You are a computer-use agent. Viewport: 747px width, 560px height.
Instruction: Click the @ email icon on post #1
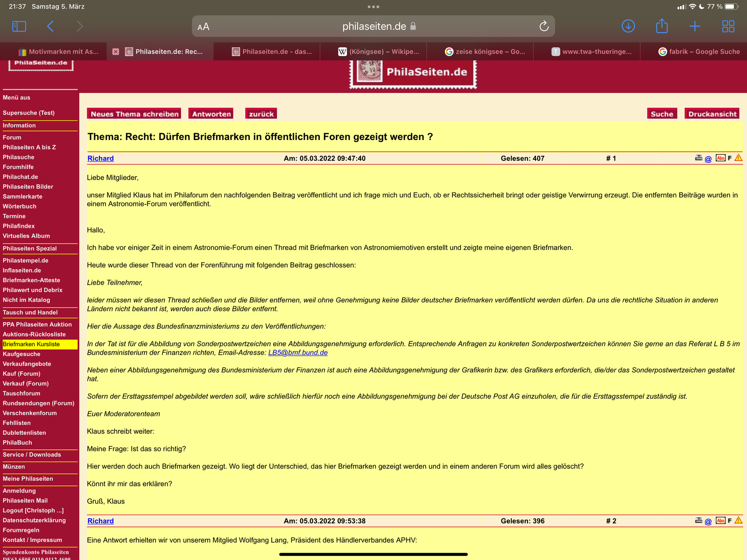coord(708,159)
